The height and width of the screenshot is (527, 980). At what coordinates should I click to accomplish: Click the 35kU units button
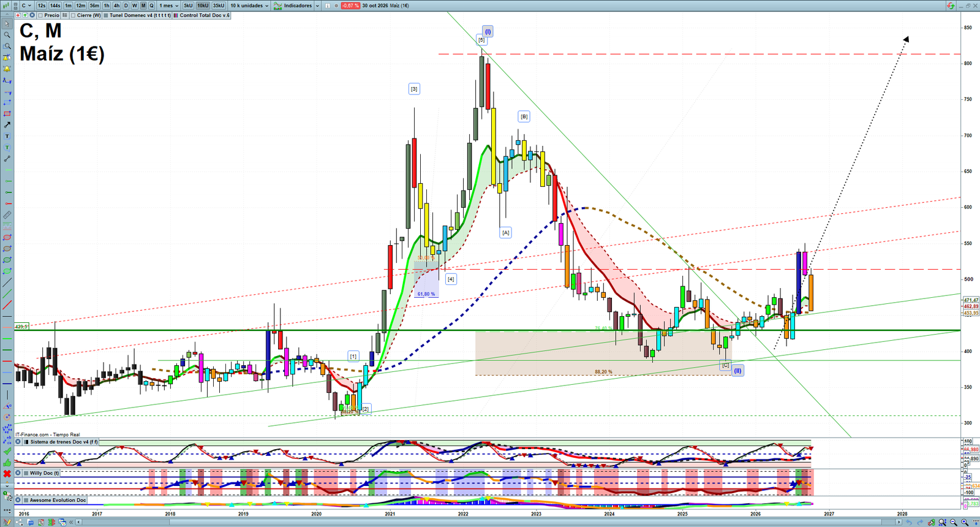(x=219, y=6)
